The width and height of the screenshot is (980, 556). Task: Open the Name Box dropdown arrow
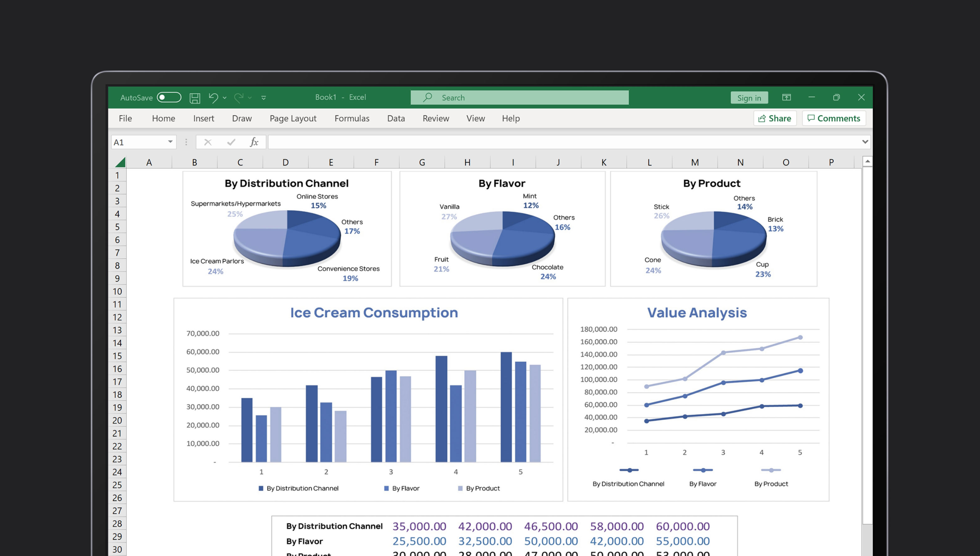pyautogui.click(x=170, y=142)
